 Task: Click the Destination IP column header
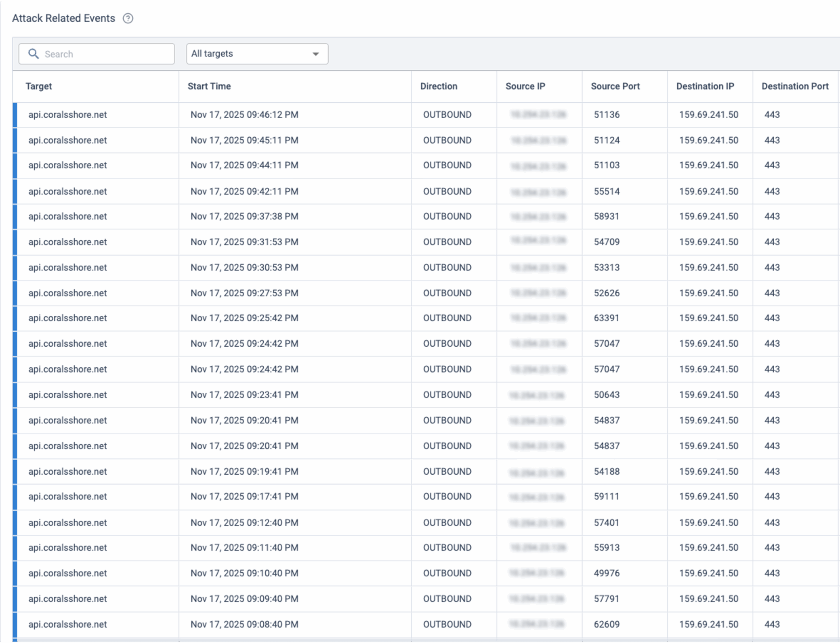[705, 86]
